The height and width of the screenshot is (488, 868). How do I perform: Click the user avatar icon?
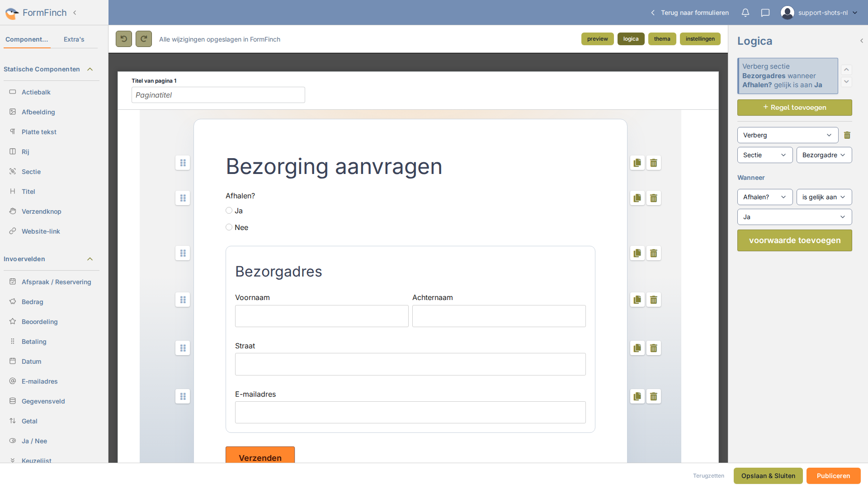point(788,13)
